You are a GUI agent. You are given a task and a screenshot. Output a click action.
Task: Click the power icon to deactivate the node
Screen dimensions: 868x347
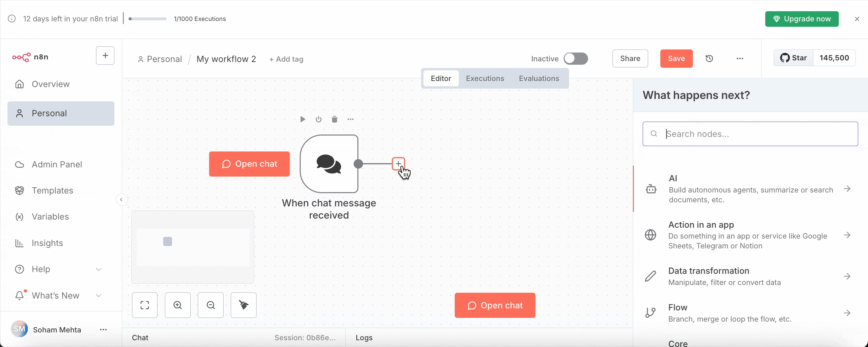[x=318, y=119]
